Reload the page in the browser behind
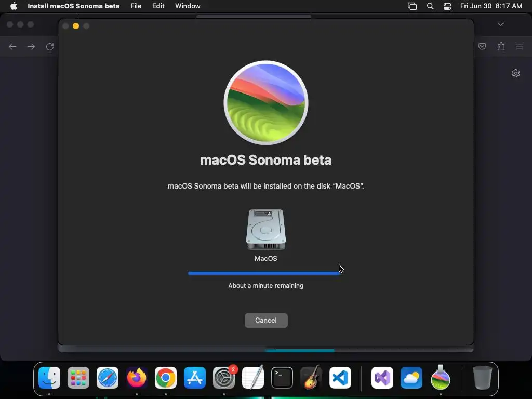 pyautogui.click(x=50, y=46)
